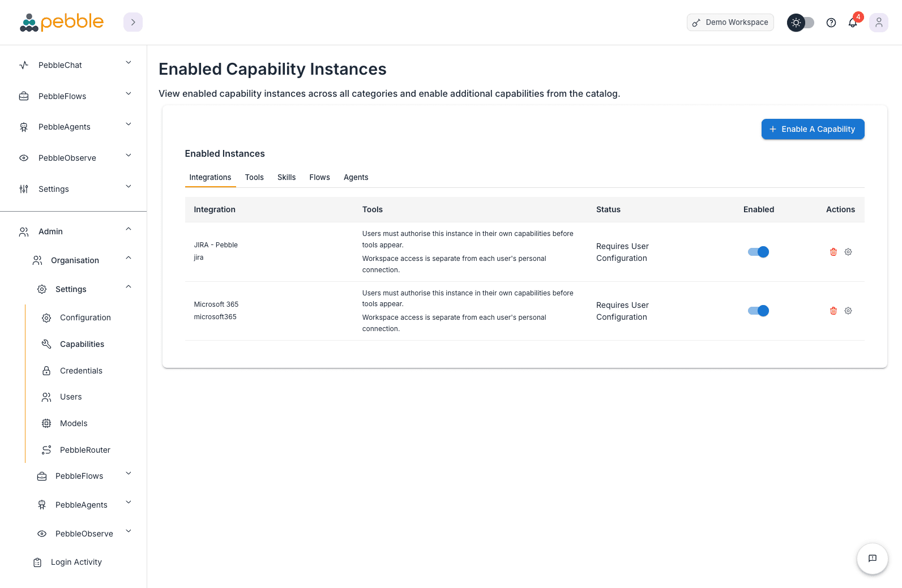Click the top PebbleObserve eye icon
The image size is (902, 588).
(x=24, y=158)
